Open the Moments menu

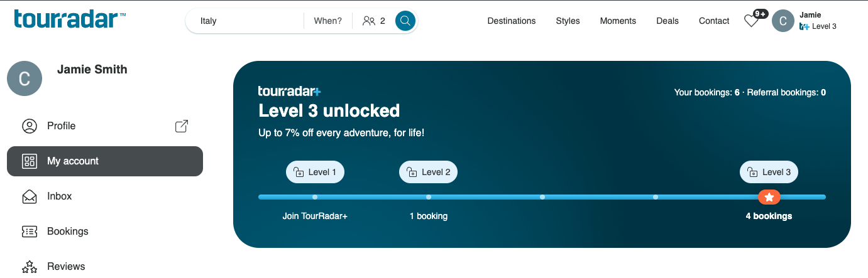(618, 21)
